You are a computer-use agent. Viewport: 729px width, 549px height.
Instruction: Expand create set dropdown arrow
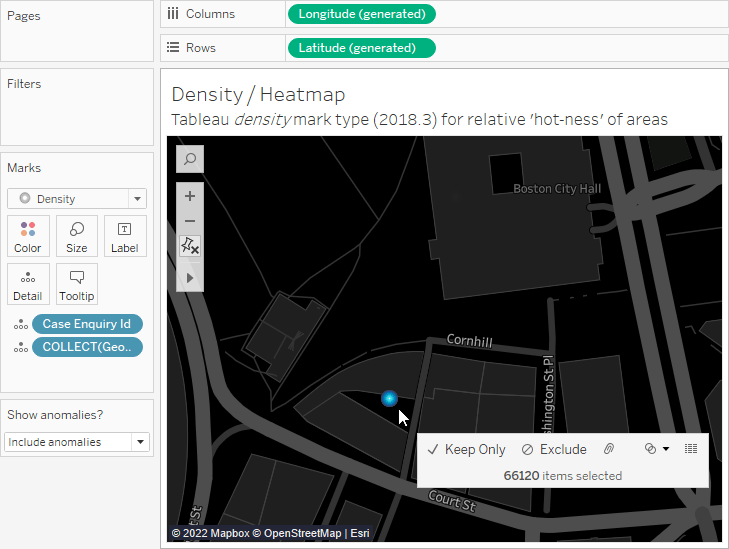click(666, 449)
